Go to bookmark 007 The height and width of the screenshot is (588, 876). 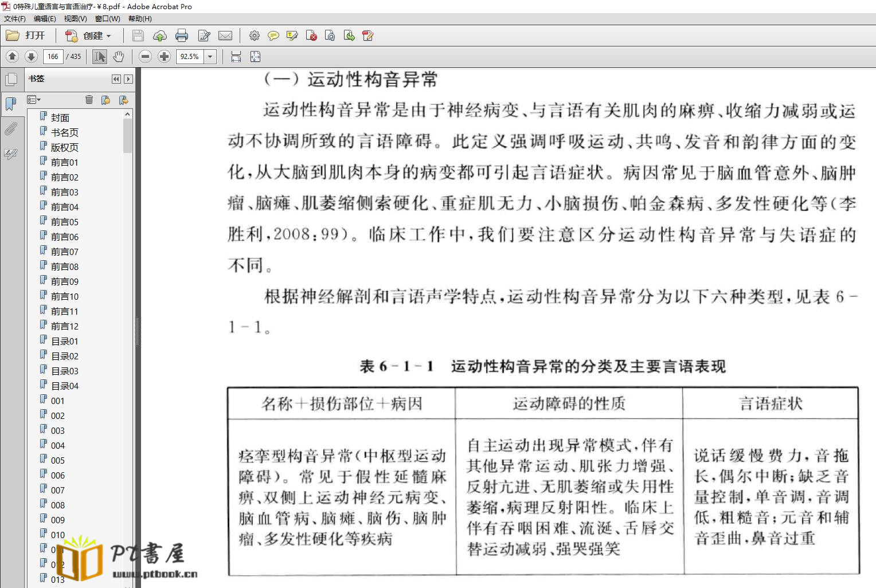(58, 490)
